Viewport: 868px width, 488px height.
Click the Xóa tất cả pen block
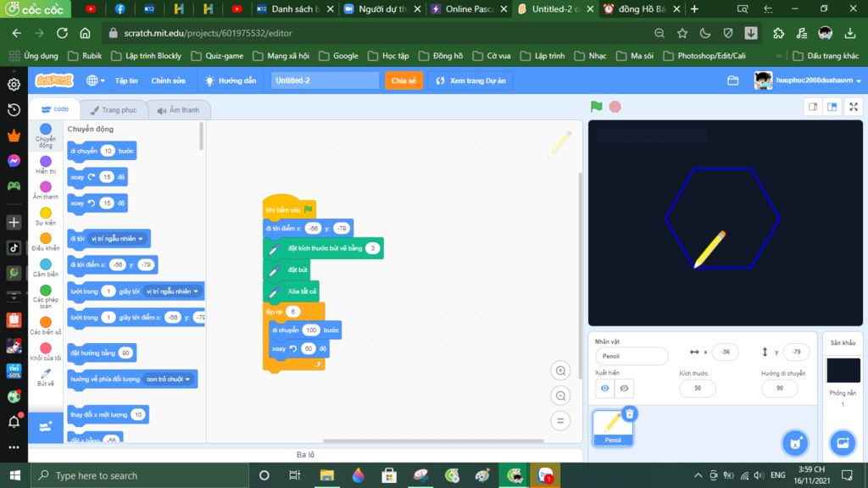coord(291,291)
